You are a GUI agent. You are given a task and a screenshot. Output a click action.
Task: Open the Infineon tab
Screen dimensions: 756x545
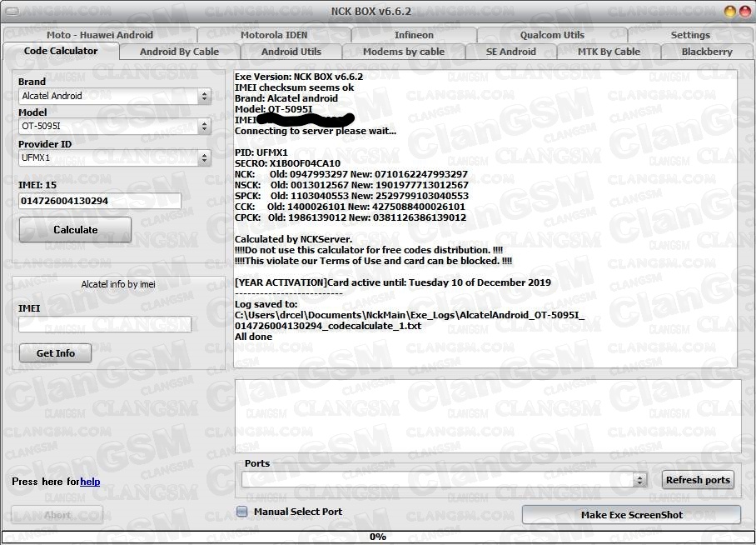(414, 35)
